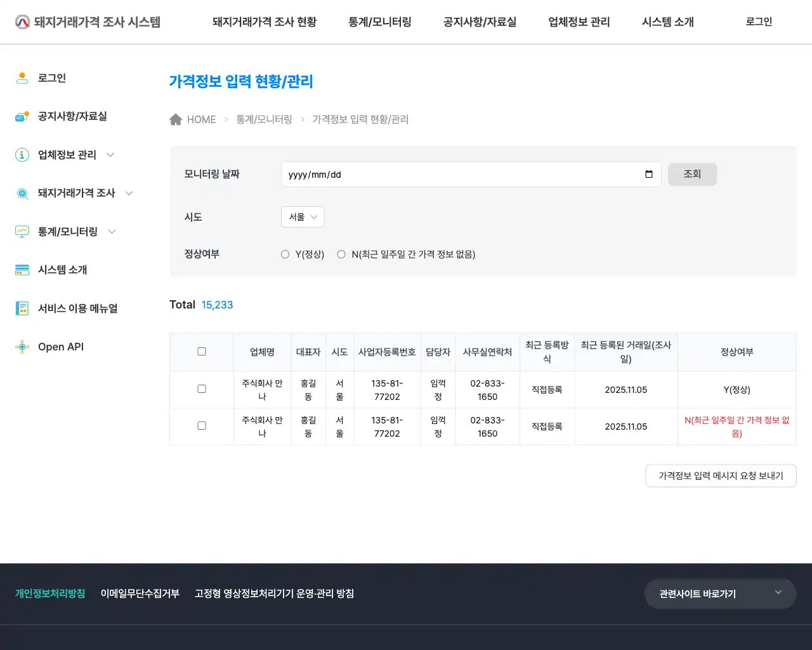Image resolution: width=812 pixels, height=650 pixels.
Task: Select the 통계/모니터링 chart icon
Action: 22,231
